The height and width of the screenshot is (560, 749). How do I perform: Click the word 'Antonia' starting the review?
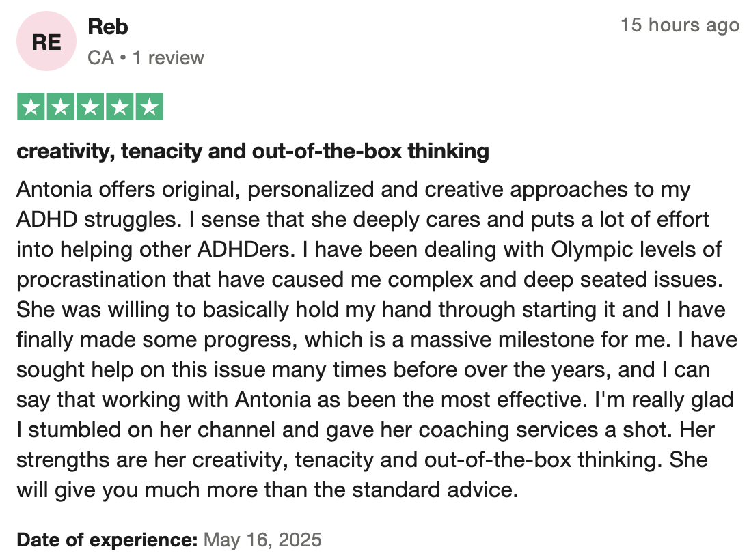(54, 189)
